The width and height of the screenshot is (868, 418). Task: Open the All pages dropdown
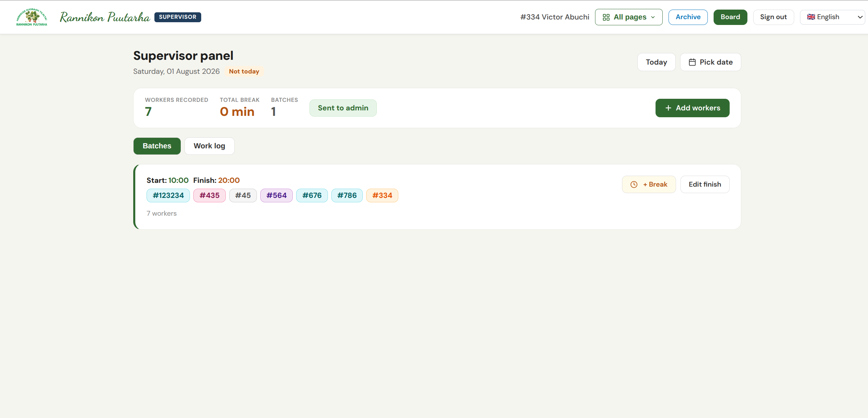coord(629,17)
